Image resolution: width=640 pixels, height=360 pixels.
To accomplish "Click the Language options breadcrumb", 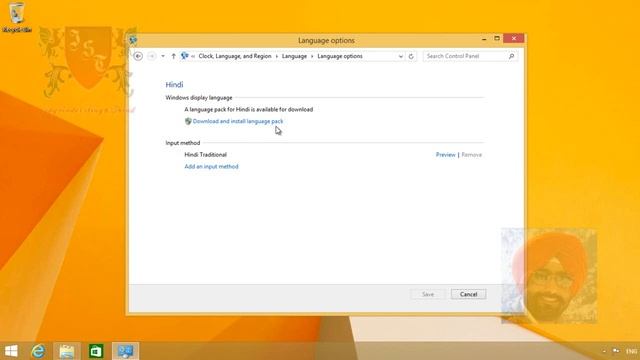I will click(x=340, y=56).
